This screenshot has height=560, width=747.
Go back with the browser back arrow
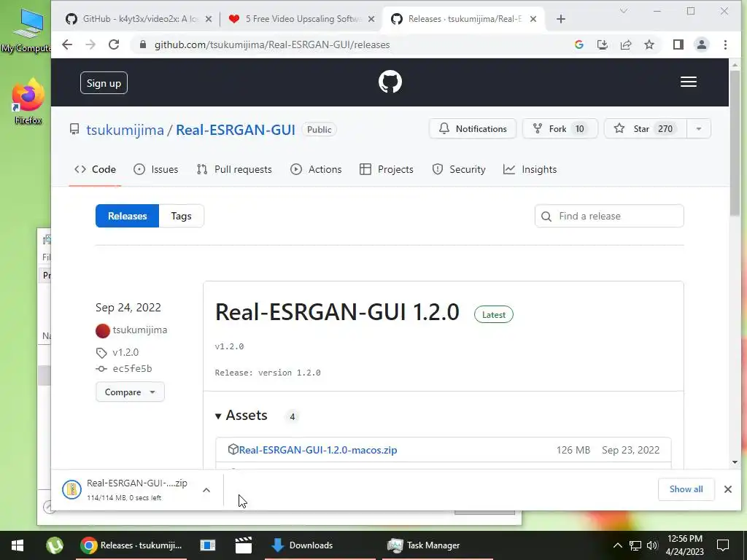pos(67,44)
